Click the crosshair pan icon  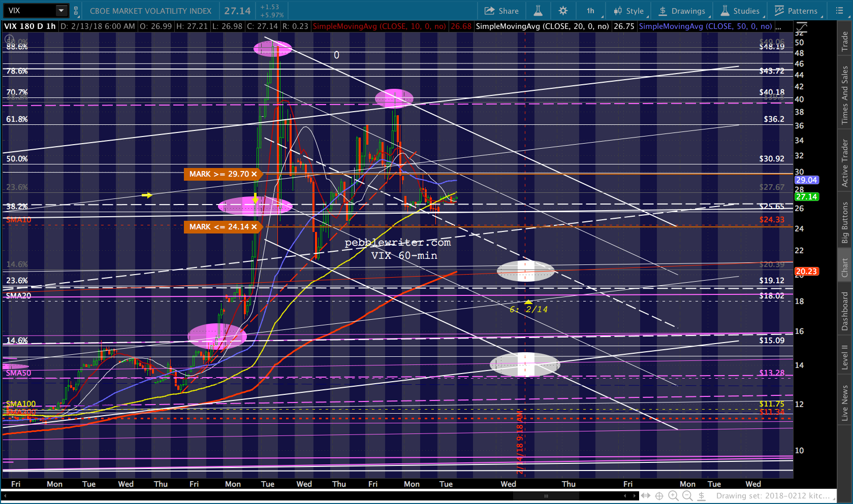pos(659,496)
